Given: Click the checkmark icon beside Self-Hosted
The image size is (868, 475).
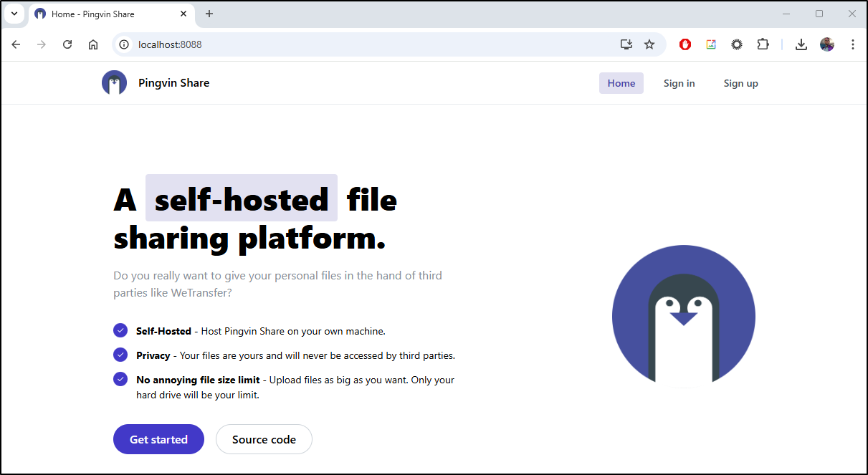Looking at the screenshot, I should click(120, 330).
